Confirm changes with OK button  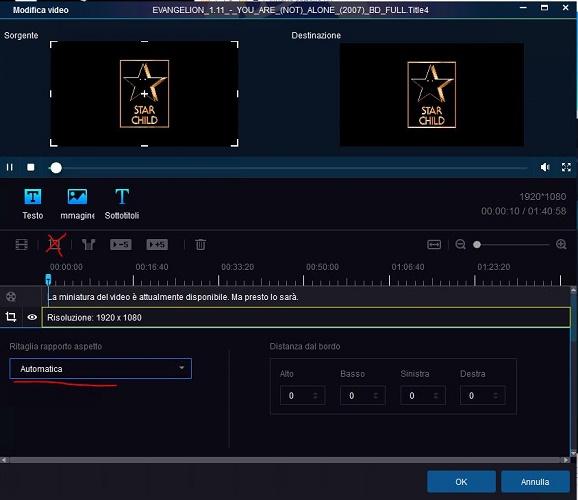point(461,482)
